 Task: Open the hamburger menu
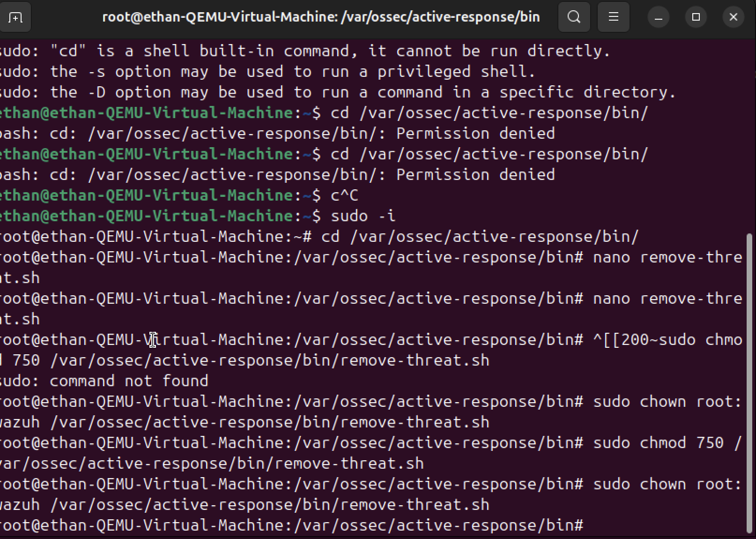(613, 17)
